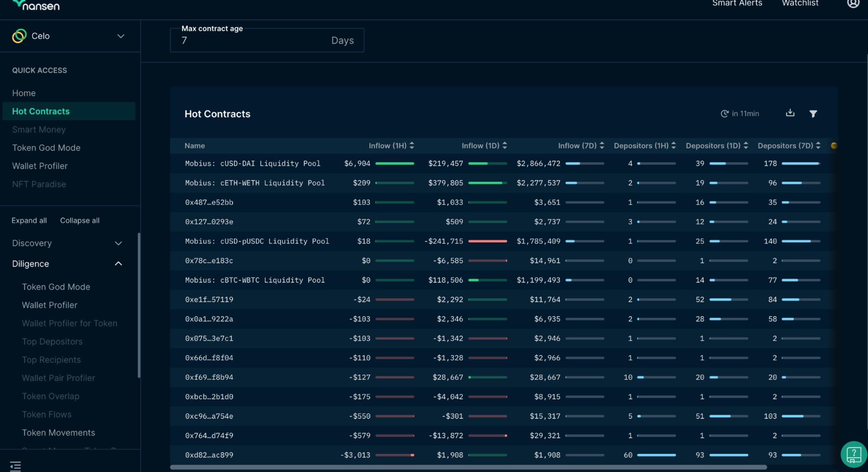Image resolution: width=868 pixels, height=472 pixels.
Task: Download Hot Contracts table data
Action: [x=790, y=113]
